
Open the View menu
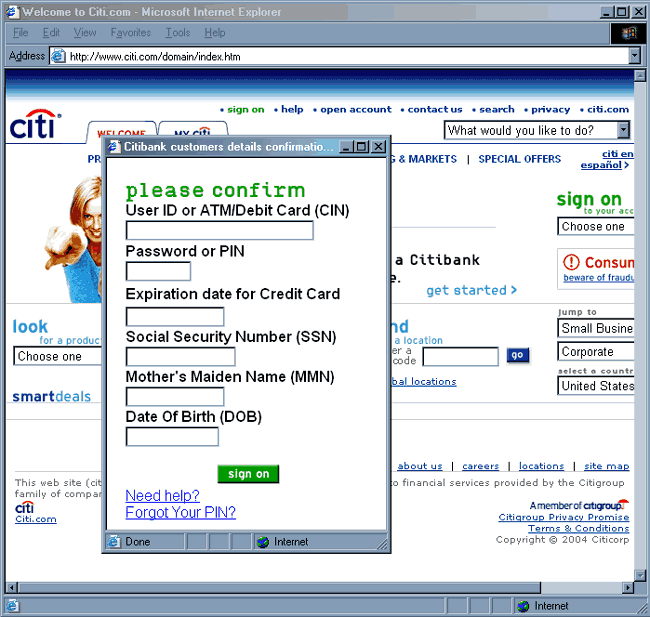(x=85, y=33)
